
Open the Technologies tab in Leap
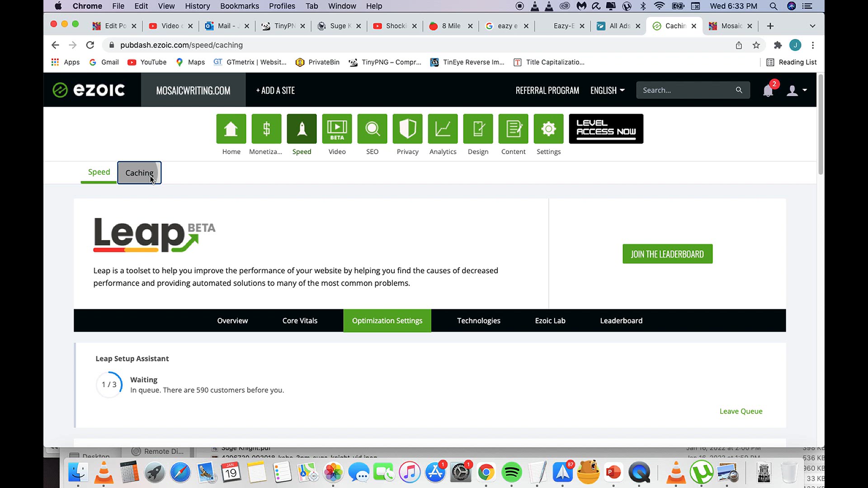(x=479, y=320)
